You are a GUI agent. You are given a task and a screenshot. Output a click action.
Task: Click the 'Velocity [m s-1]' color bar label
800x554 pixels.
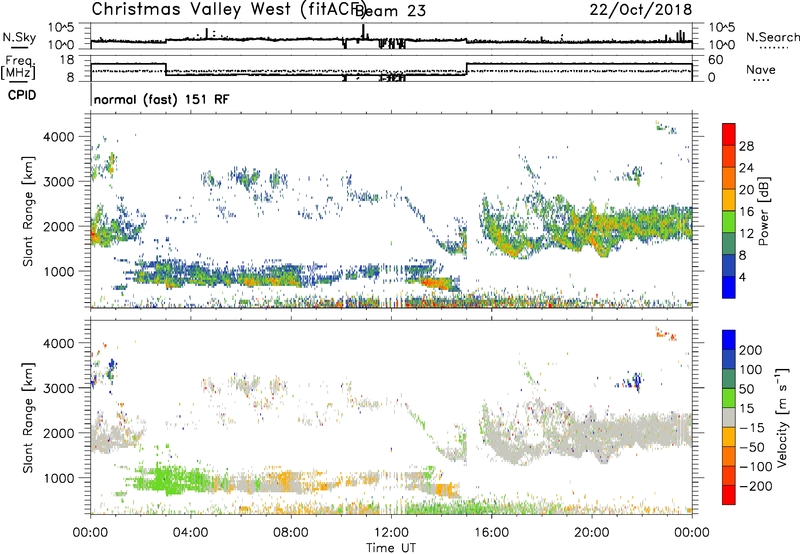(x=782, y=418)
